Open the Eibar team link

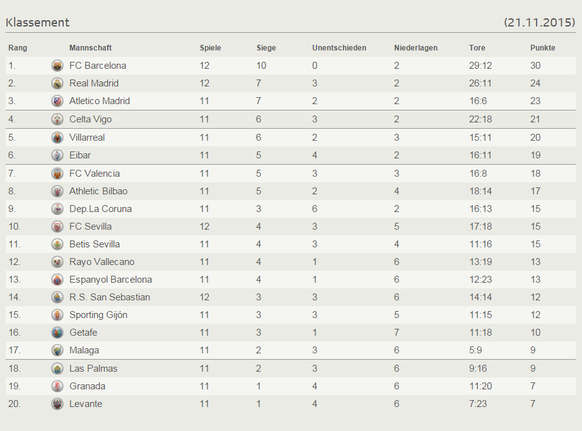click(80, 155)
